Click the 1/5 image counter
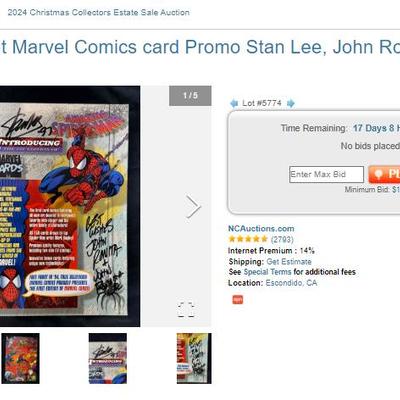The image size is (400, 400). click(190, 96)
